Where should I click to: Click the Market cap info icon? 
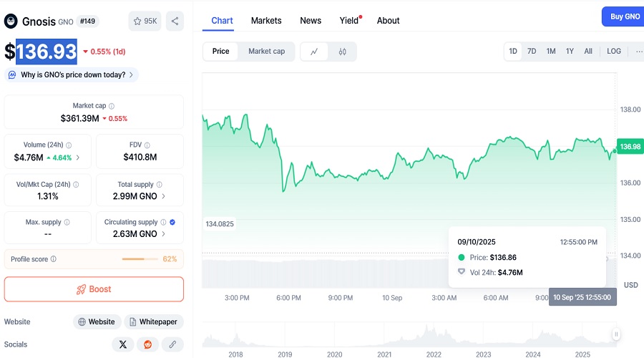(112, 106)
